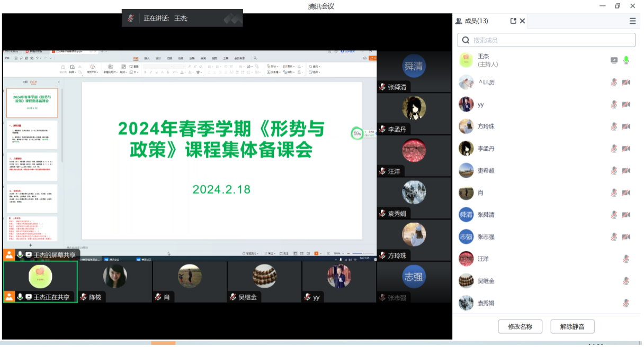Click the camera-off icon next to yy
The width and height of the screenshot is (644, 347).
click(626, 105)
